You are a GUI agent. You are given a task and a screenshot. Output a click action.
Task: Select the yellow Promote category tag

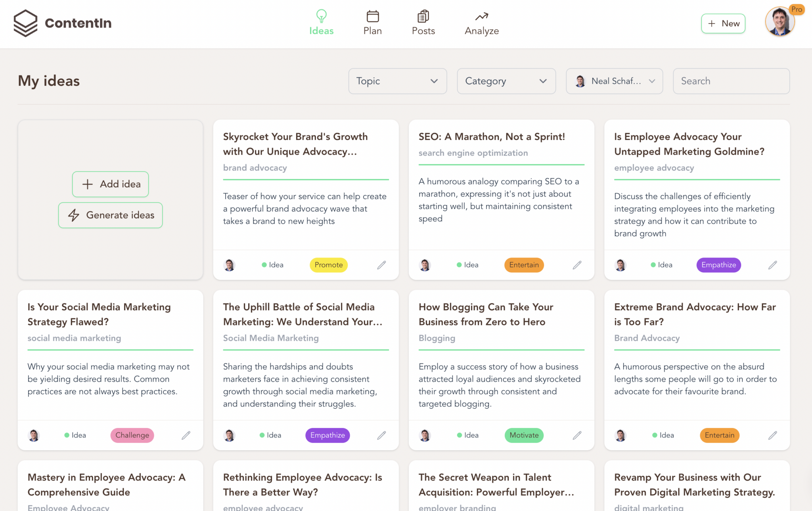[x=328, y=265]
